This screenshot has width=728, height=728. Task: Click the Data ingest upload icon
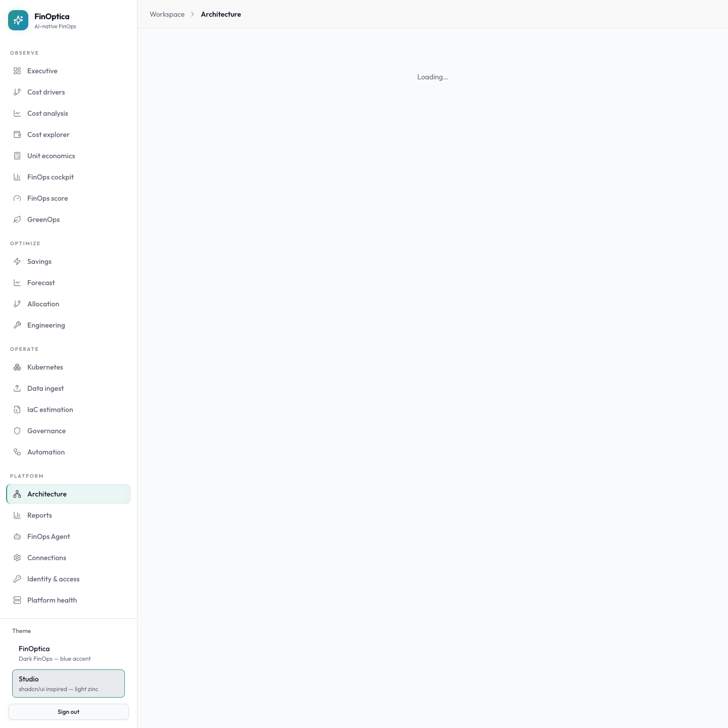[x=17, y=388]
